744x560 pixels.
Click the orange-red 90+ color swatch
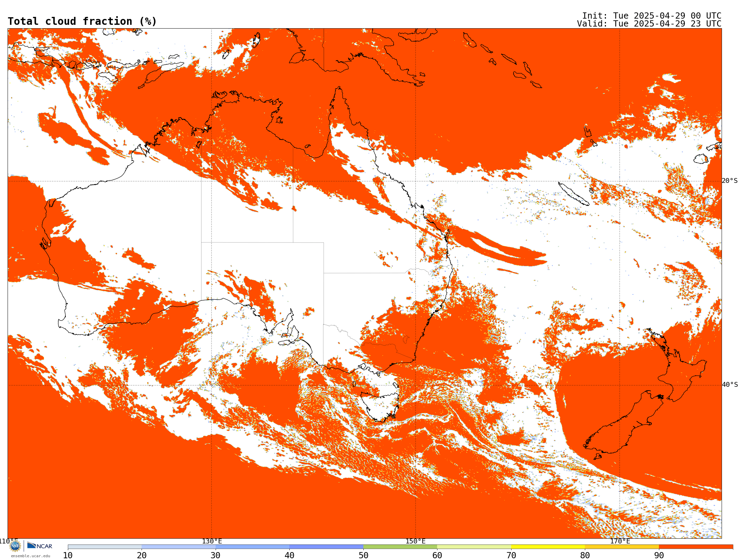tap(696, 547)
